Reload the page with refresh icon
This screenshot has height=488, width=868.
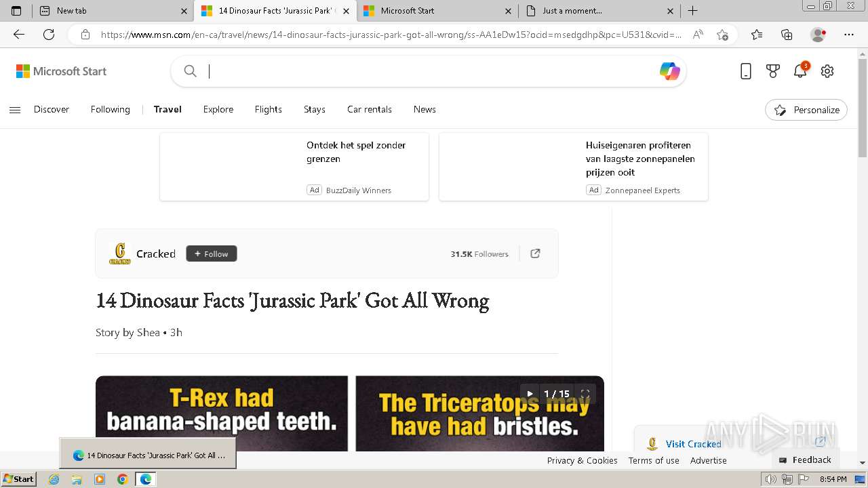point(49,35)
